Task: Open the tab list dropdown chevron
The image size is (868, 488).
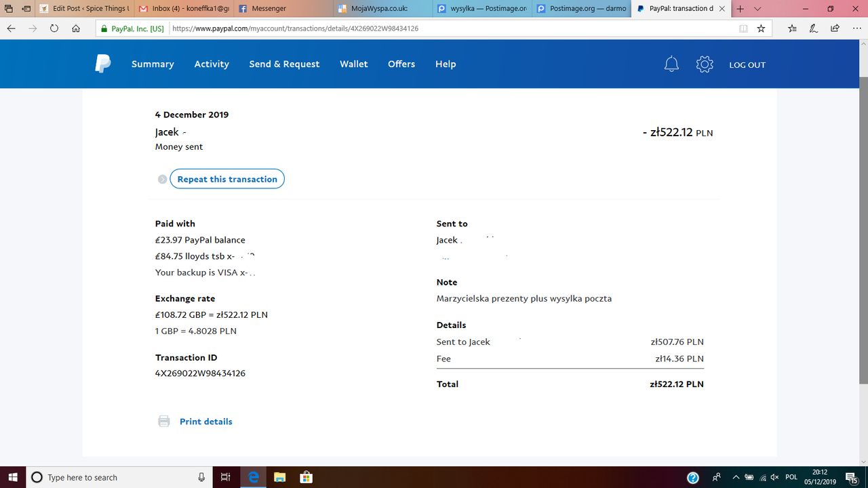Action: 757,9
